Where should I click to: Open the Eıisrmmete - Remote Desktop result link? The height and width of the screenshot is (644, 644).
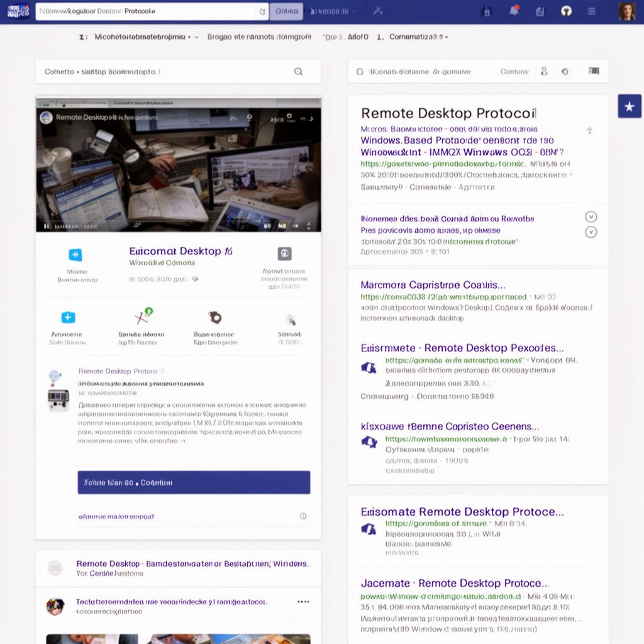pyautogui.click(x=462, y=348)
